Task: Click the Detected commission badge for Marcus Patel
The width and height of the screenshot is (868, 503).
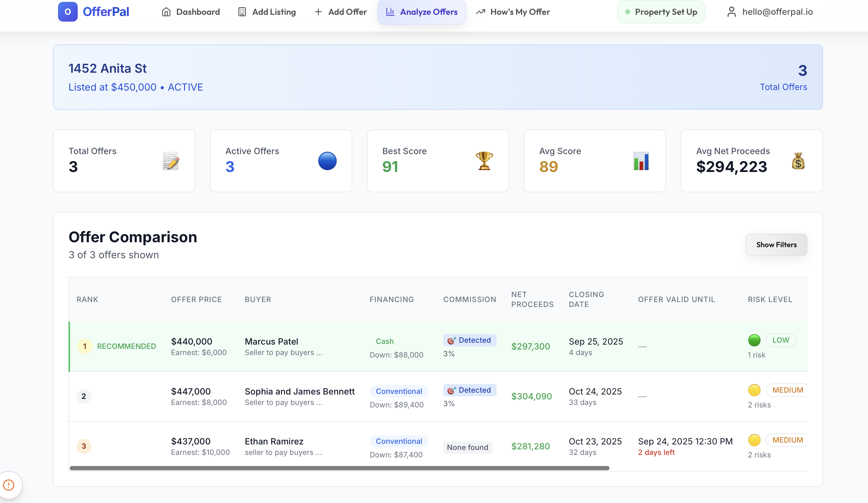Action: click(469, 340)
